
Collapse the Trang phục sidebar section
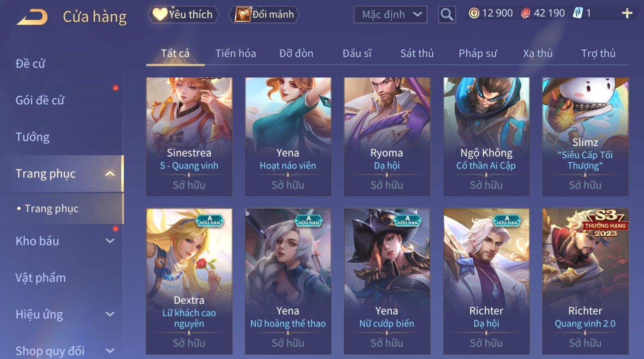110,174
